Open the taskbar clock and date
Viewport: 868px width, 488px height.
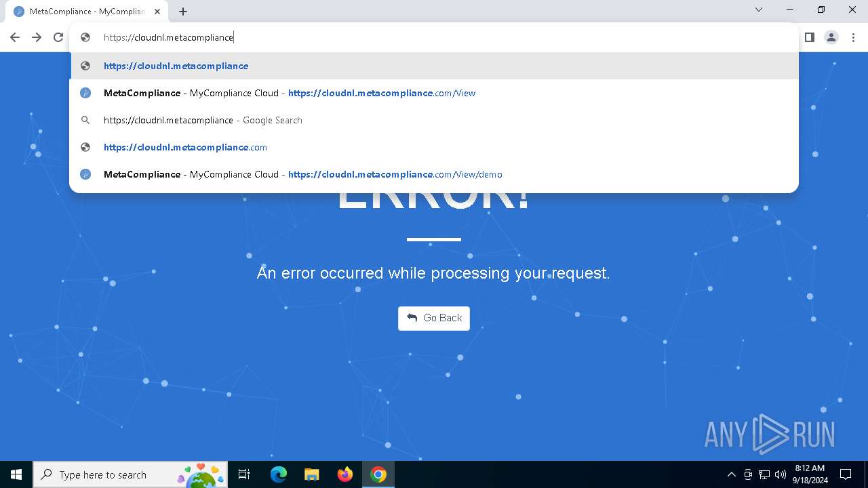pos(811,474)
